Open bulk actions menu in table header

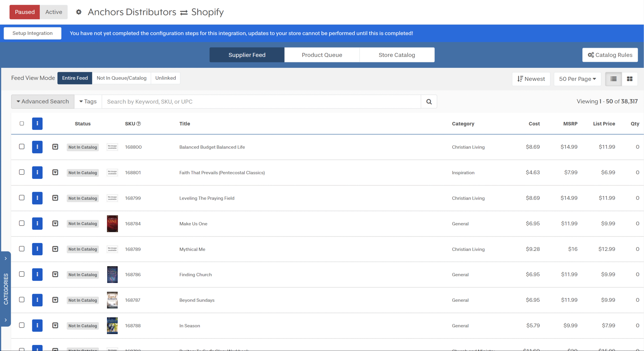click(x=37, y=123)
